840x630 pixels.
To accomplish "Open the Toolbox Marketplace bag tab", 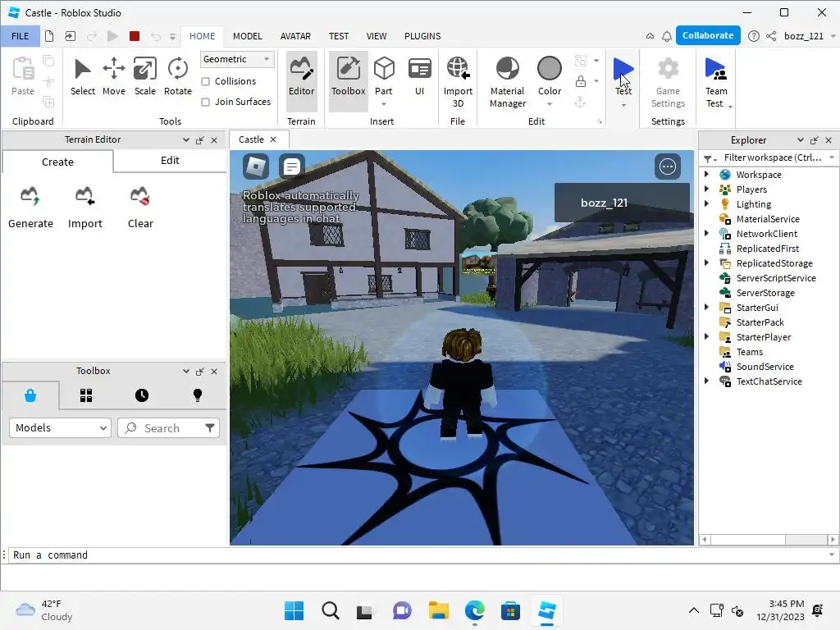I will (x=30, y=395).
